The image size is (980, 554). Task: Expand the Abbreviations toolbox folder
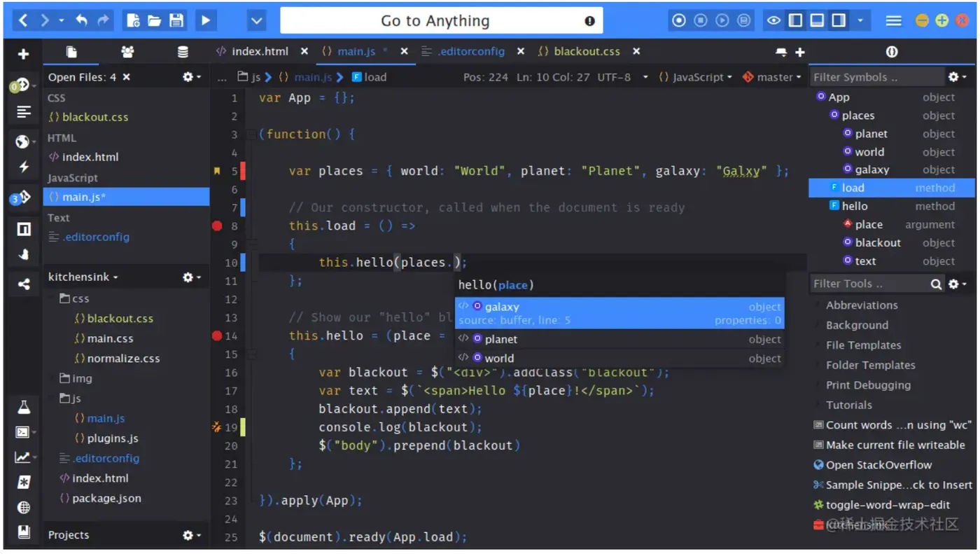[862, 305]
